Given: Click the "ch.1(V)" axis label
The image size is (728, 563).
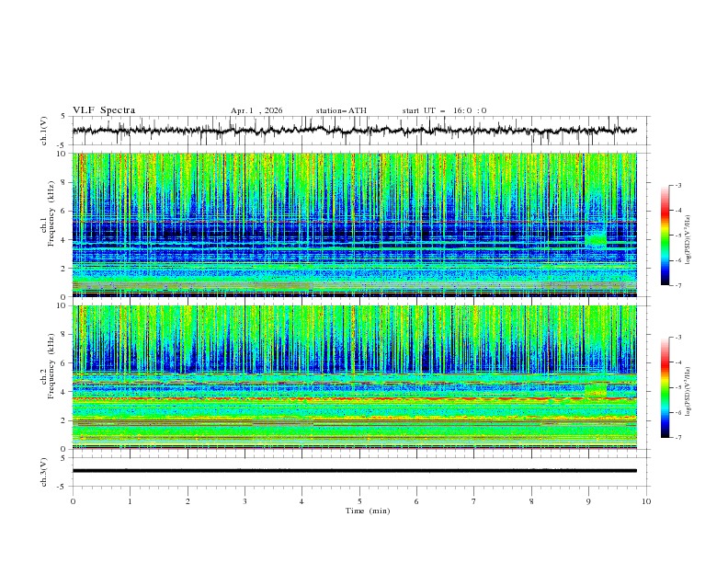Looking at the screenshot, I should (44, 131).
